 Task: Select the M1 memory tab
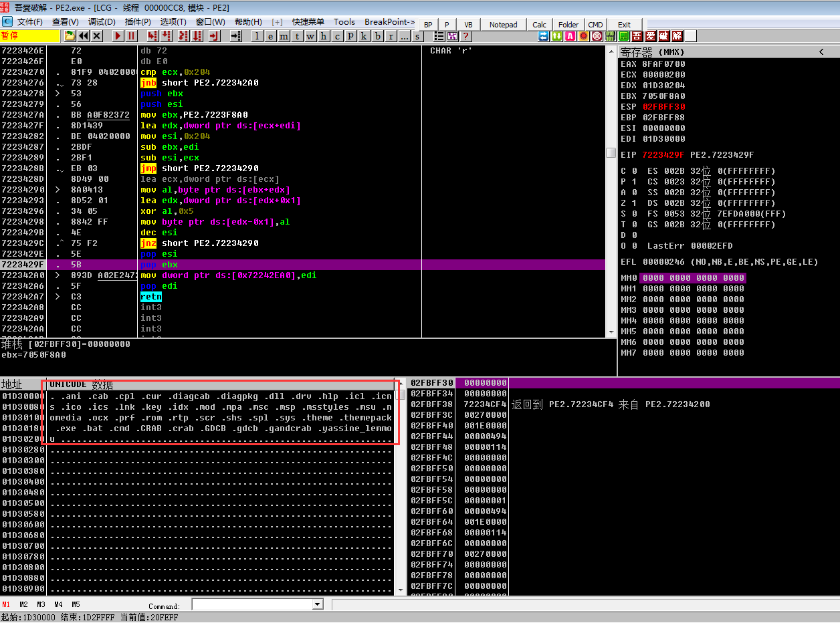point(7,604)
